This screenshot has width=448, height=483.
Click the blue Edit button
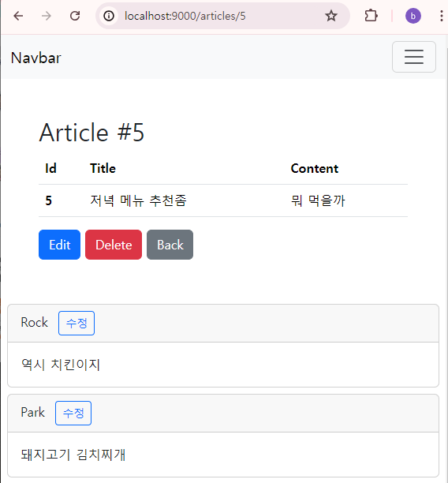[x=59, y=245]
